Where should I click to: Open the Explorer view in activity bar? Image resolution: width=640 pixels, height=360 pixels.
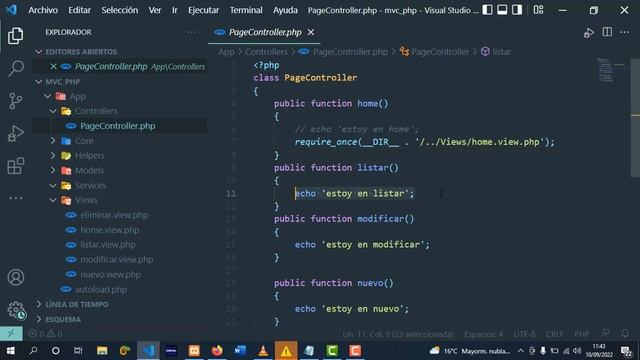click(x=16, y=36)
